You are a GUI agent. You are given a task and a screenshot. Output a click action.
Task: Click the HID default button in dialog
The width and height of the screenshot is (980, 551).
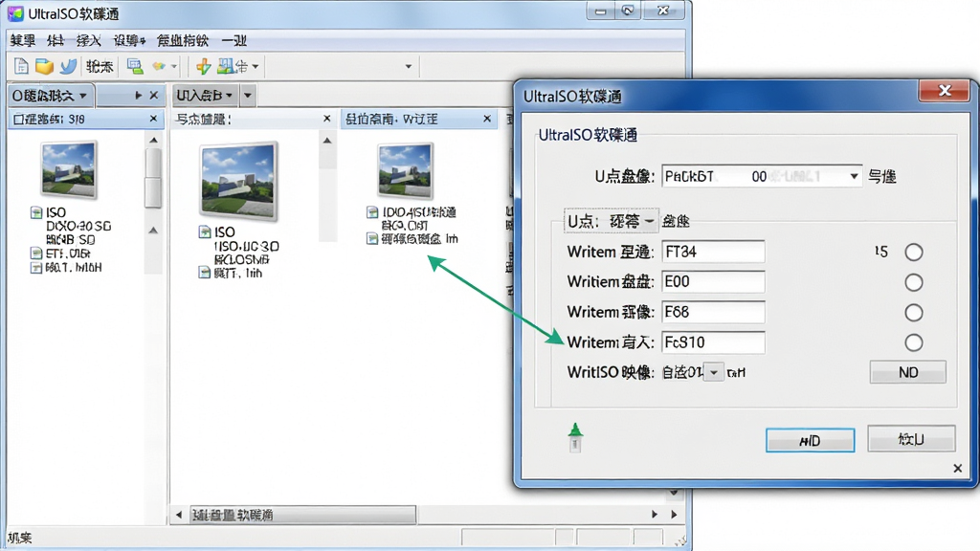pyautogui.click(x=810, y=440)
